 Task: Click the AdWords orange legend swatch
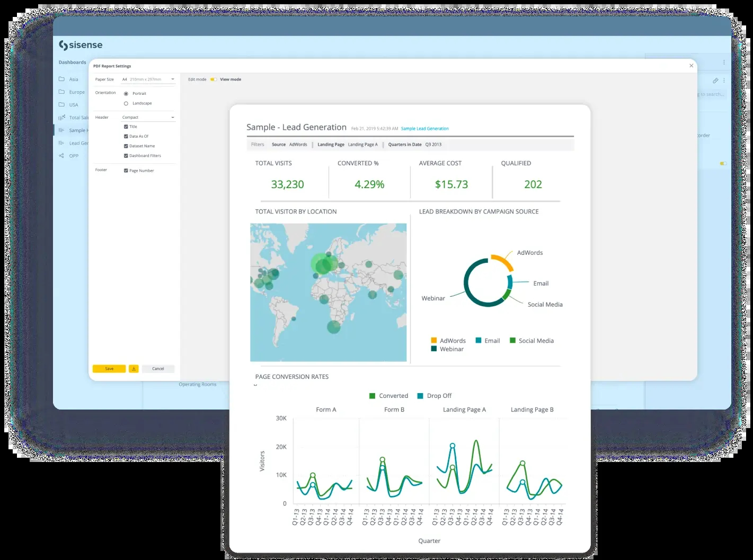[434, 341]
